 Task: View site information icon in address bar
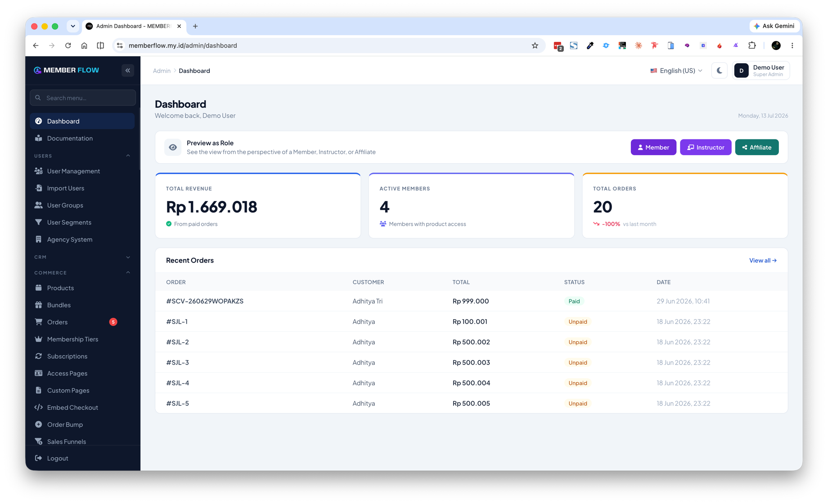pyautogui.click(x=120, y=45)
